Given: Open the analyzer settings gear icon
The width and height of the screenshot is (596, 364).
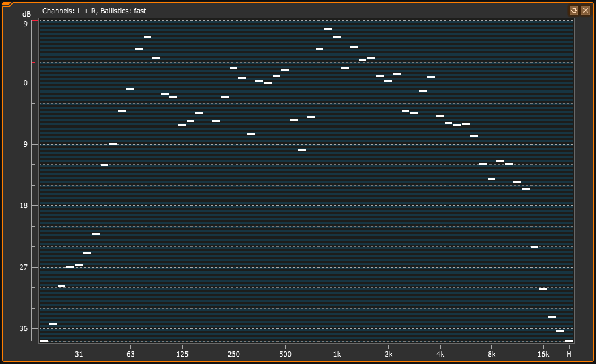Looking at the screenshot, I should tap(574, 11).
